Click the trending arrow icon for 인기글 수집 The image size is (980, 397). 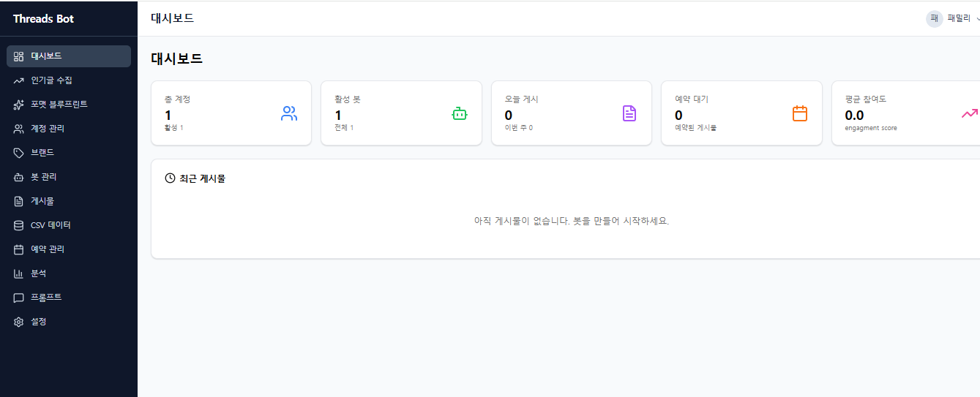[x=19, y=80]
